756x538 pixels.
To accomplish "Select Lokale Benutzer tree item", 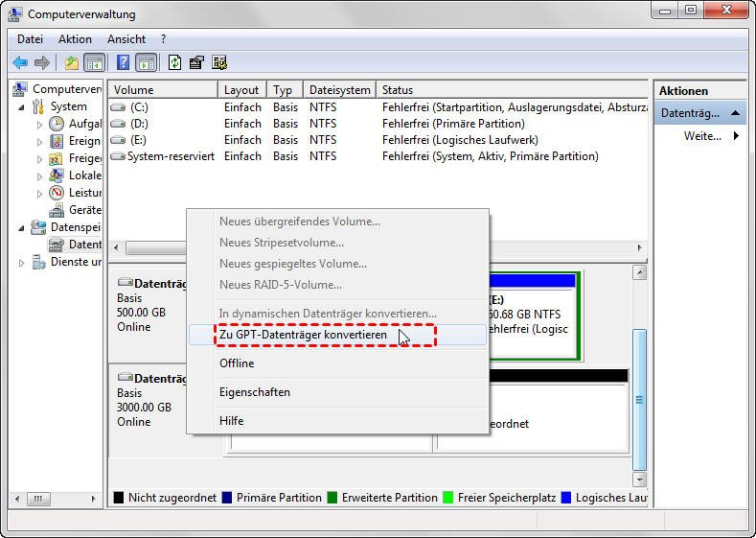I will [x=76, y=175].
